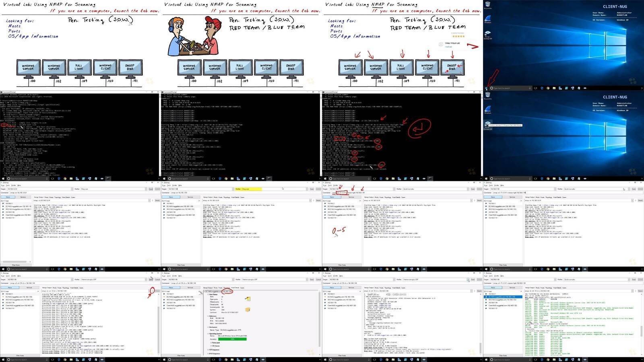Click Zenmap taskbar icon in Host Details frame

click(x=263, y=360)
